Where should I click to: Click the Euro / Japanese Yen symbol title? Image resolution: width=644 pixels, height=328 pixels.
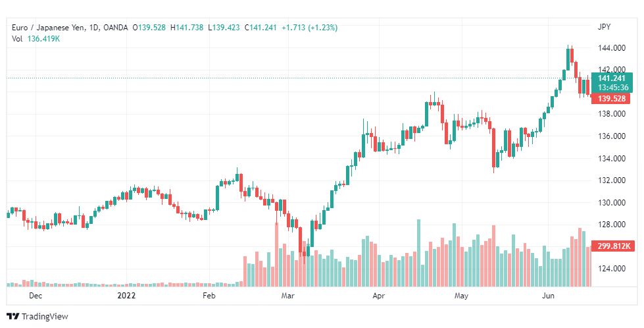(x=48, y=28)
